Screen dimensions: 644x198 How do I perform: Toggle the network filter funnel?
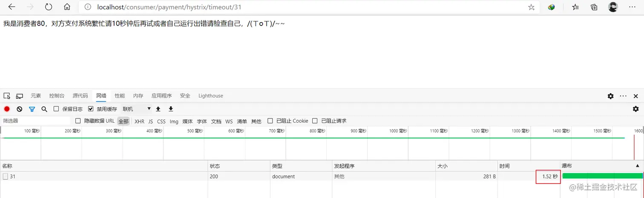tap(32, 109)
